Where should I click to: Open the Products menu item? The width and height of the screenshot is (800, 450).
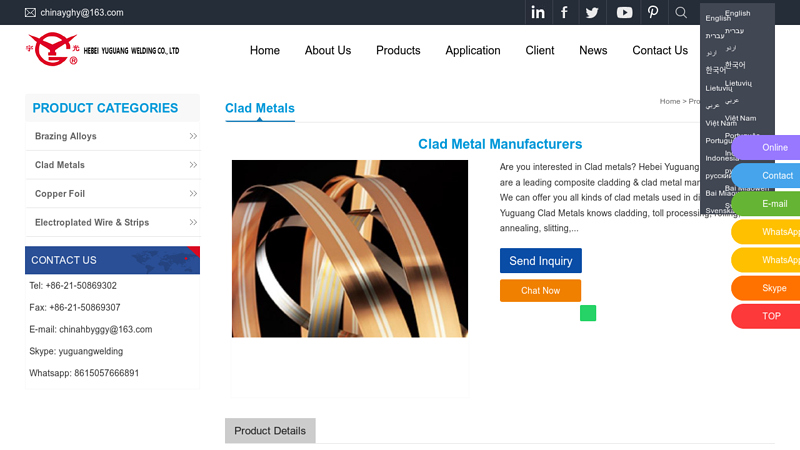pyautogui.click(x=398, y=51)
